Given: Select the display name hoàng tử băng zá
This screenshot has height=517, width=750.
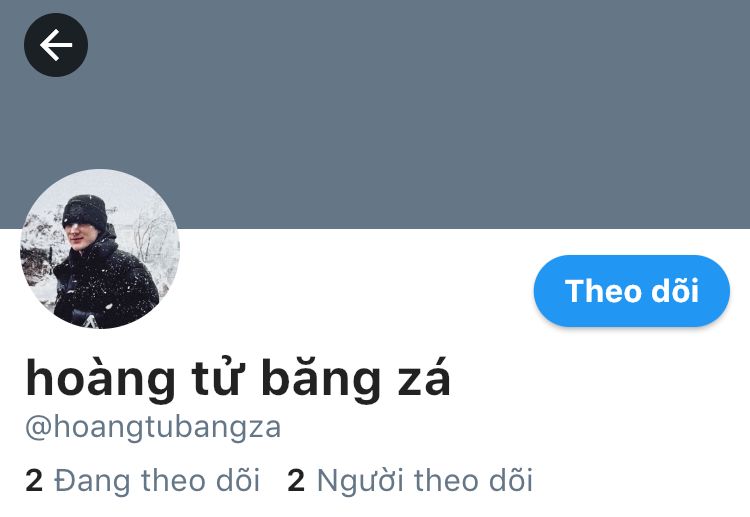Looking at the screenshot, I should point(238,378).
